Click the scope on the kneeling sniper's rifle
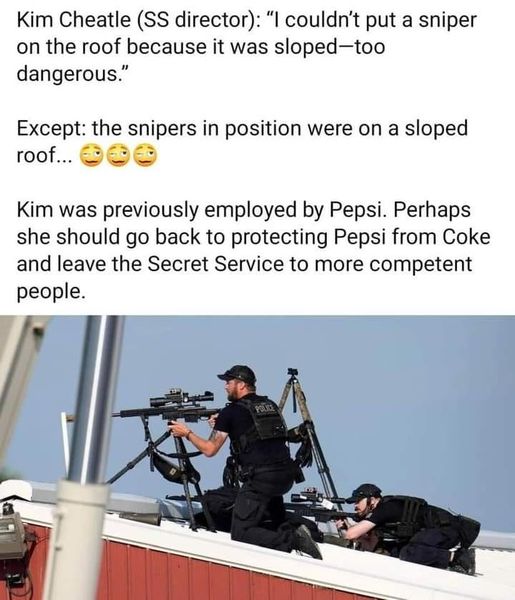This screenshot has height=600, width=515. [x=182, y=398]
